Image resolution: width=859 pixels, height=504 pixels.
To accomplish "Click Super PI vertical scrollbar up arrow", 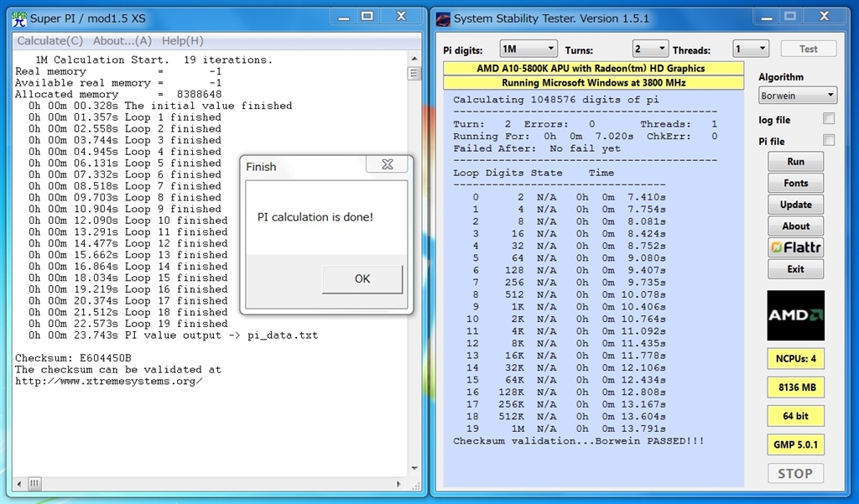I will [414, 58].
